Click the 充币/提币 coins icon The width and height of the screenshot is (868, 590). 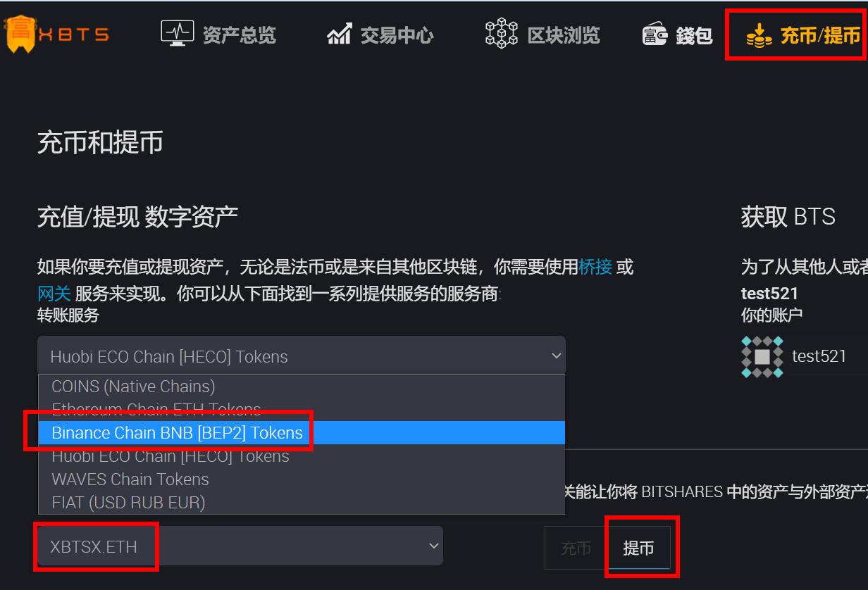[x=759, y=35]
